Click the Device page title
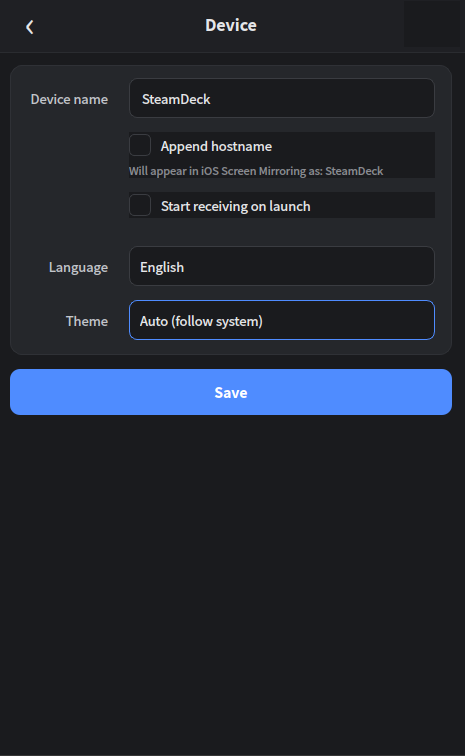Viewport: 465px width, 756px height. [231, 25]
